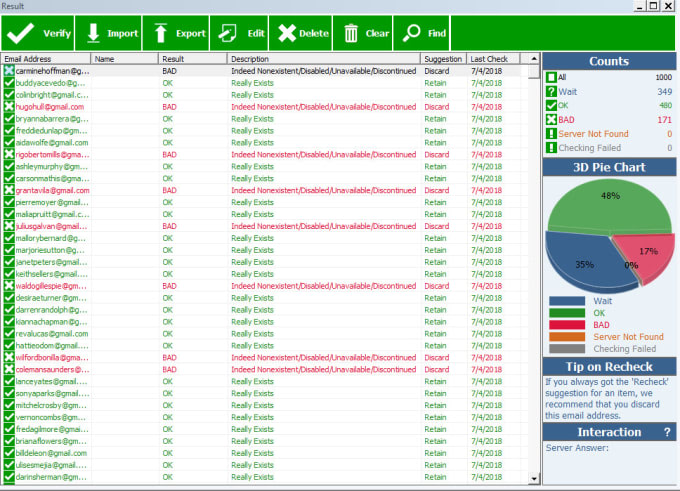Screen dimensions: 680x491
Task: Sort by Description column header
Action: click(x=324, y=59)
